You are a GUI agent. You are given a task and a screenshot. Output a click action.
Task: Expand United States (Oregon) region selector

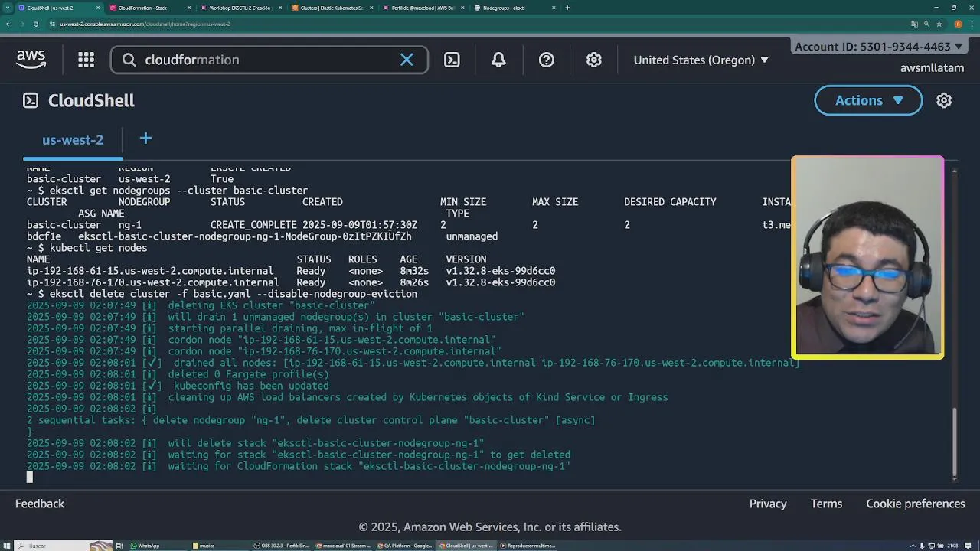(x=701, y=60)
